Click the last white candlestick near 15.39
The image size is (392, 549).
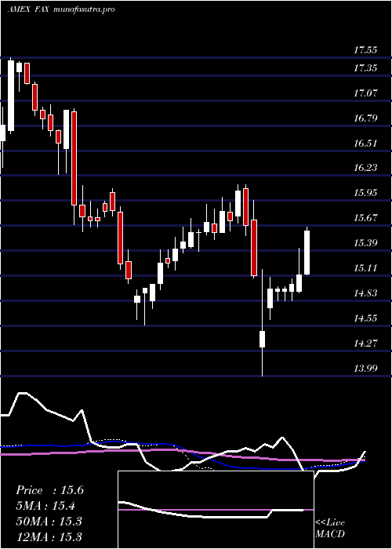[307, 252]
